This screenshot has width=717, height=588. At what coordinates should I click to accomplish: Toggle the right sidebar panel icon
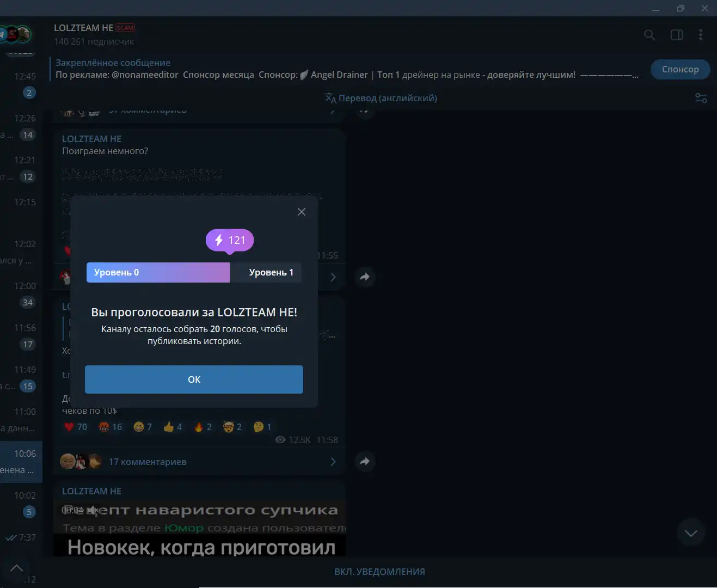coord(677,35)
